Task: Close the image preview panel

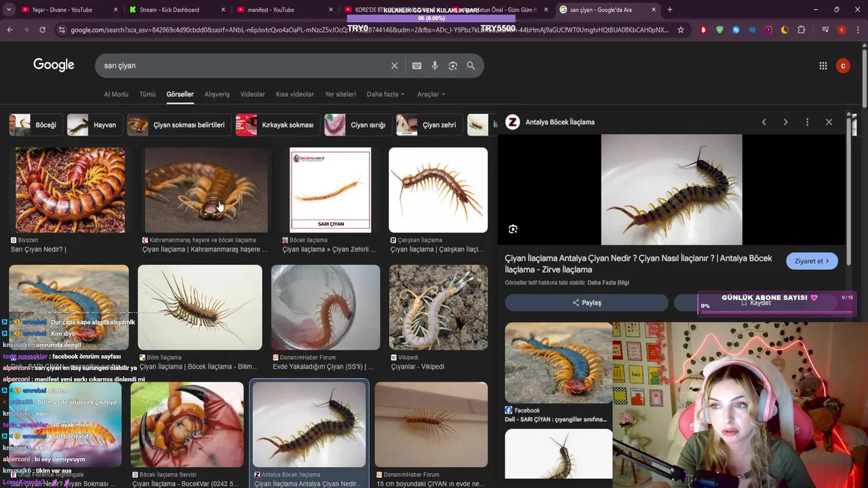Action: pos(829,122)
